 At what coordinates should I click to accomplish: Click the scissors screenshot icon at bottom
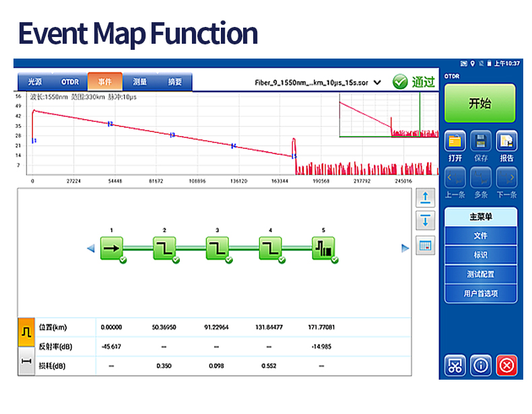click(455, 366)
